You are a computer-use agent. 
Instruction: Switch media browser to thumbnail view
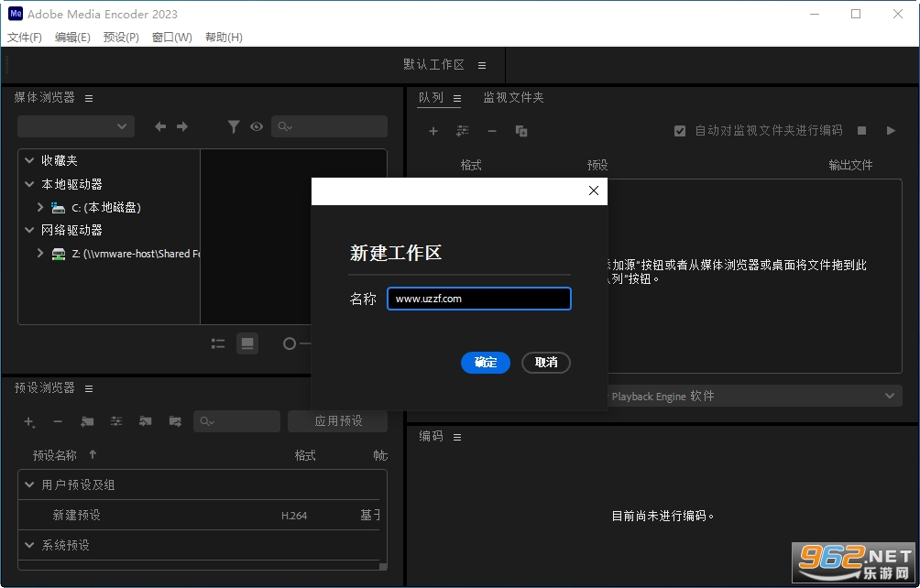click(247, 343)
